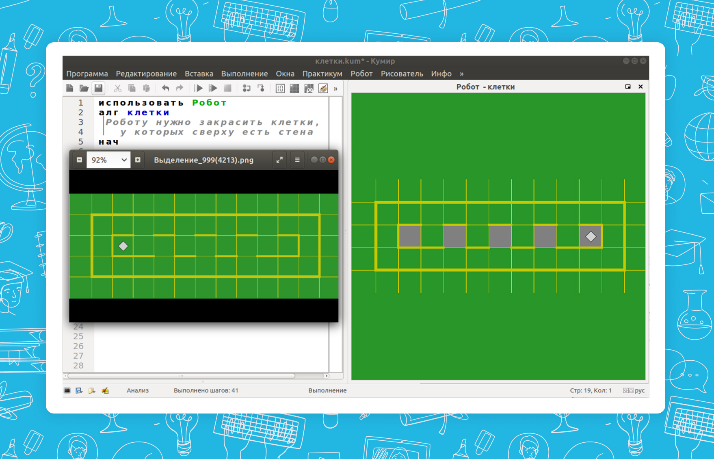The image size is (714, 459).
Task: Toggle the рус keyboard layout indicator
Action: coord(637,389)
